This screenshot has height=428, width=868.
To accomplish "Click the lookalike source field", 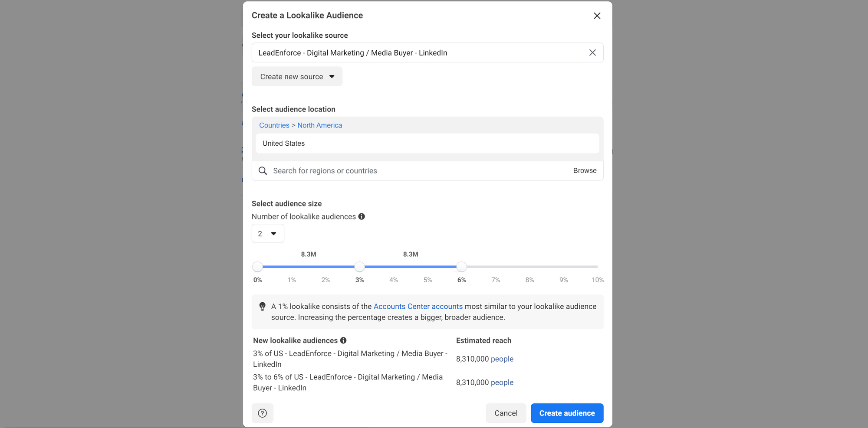I will 427,52.
